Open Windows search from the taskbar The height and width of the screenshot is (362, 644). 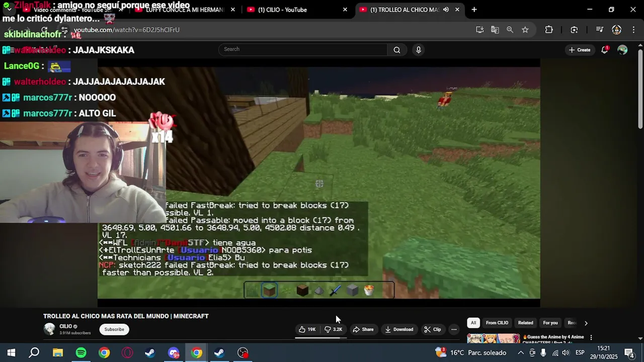pyautogui.click(x=34, y=352)
